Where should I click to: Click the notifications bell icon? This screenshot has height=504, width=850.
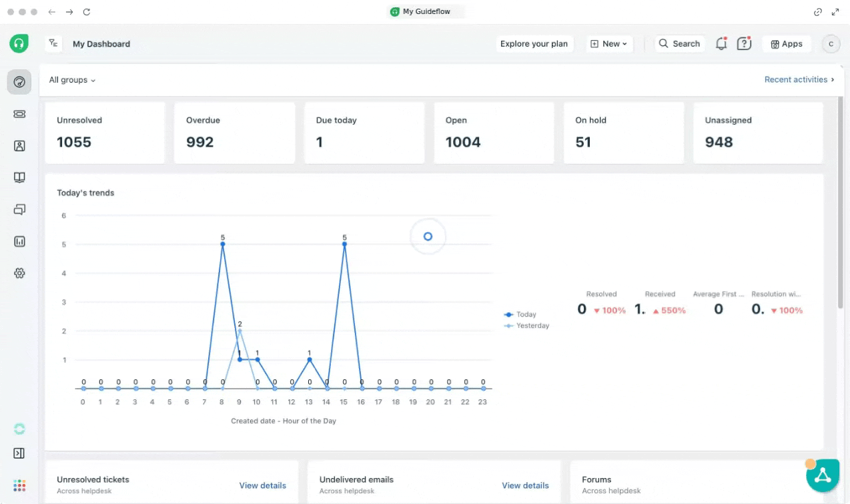pos(721,44)
